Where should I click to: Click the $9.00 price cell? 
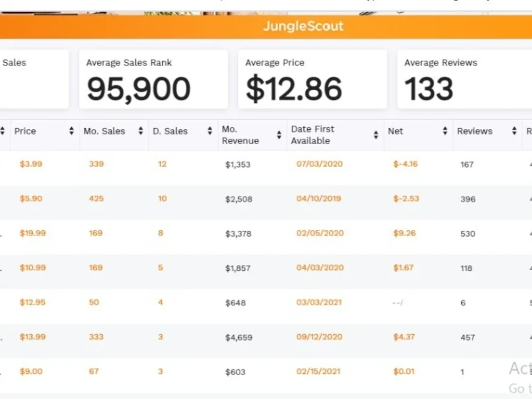click(31, 371)
